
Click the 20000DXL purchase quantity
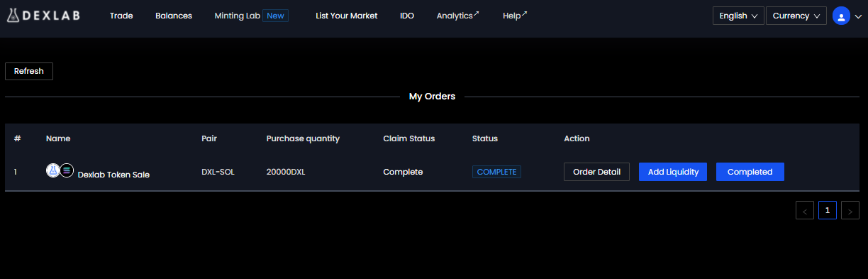(x=286, y=172)
